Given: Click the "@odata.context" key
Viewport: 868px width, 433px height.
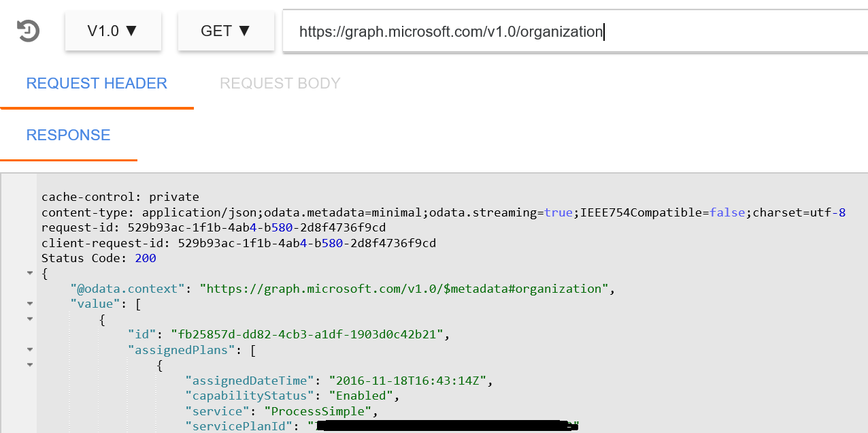Looking at the screenshot, I should (x=128, y=289).
